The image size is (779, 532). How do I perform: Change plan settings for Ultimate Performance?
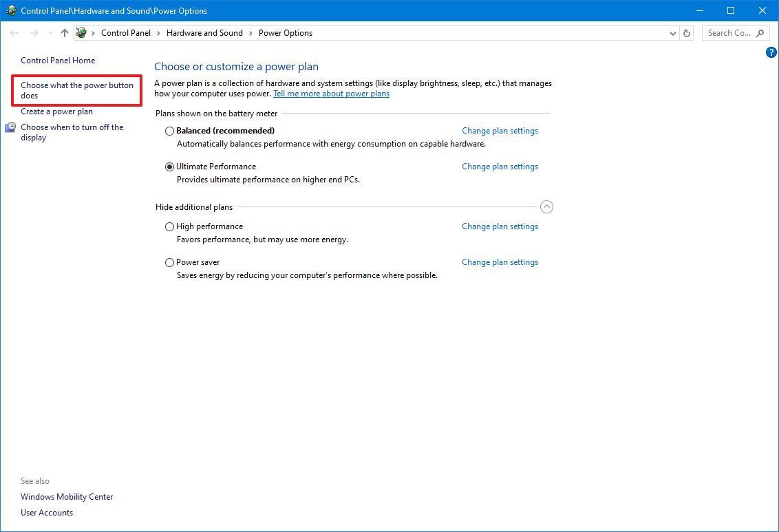pyautogui.click(x=500, y=166)
